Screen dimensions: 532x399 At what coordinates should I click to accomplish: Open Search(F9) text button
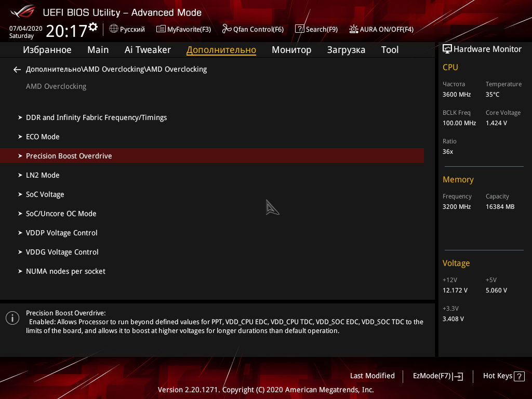[322, 30]
